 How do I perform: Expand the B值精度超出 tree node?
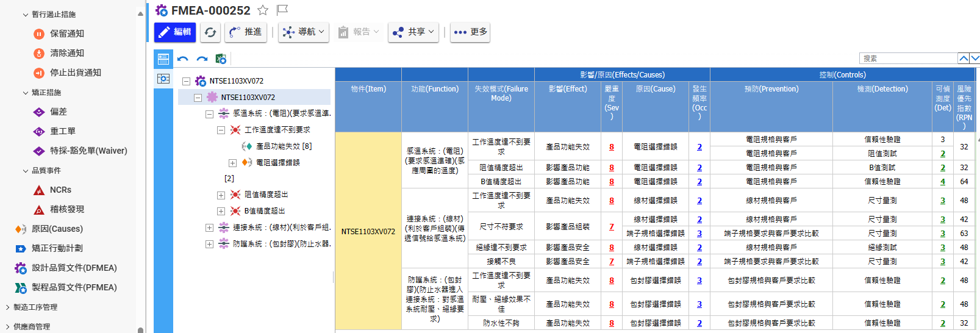(221, 212)
